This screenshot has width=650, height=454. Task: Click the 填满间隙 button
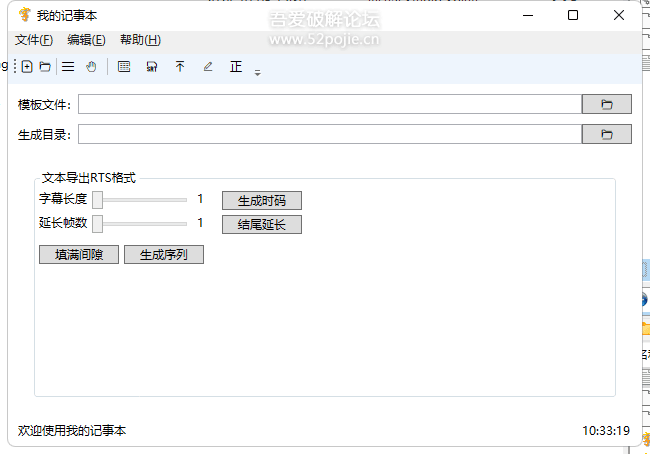[79, 255]
